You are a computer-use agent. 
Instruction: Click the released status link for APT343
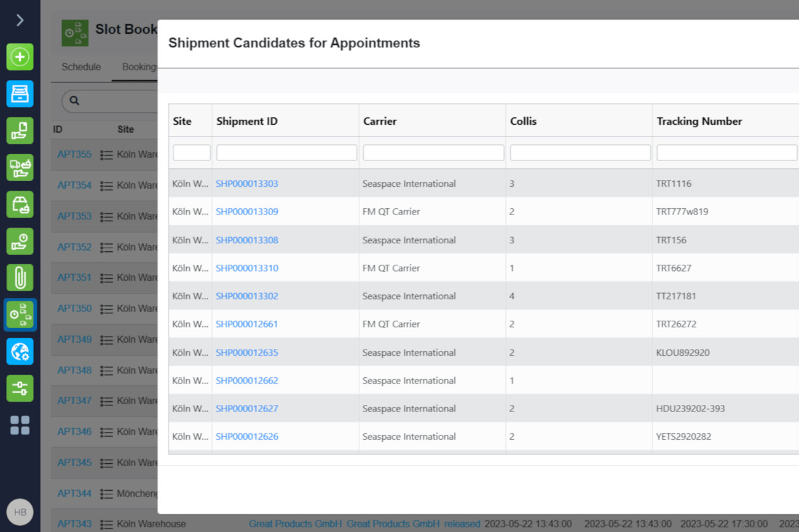[462, 524]
